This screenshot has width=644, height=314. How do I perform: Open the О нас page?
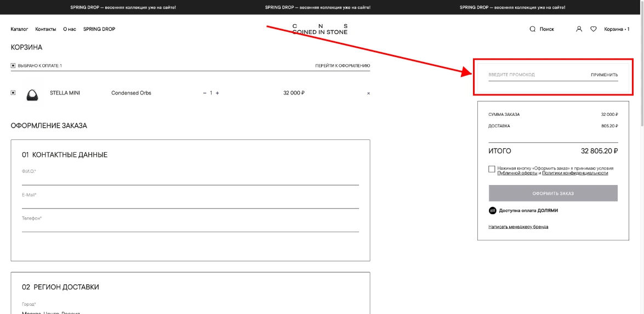[70, 29]
